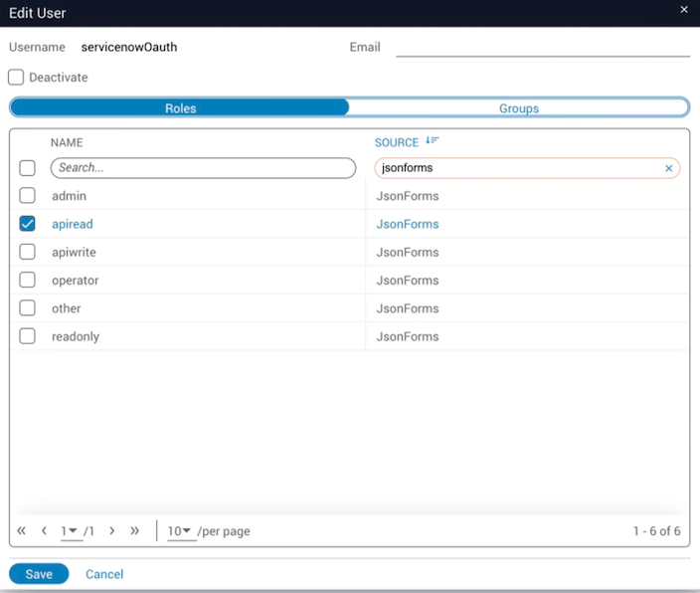
Task: Clear the jsonforms source filter
Action: coord(669,168)
